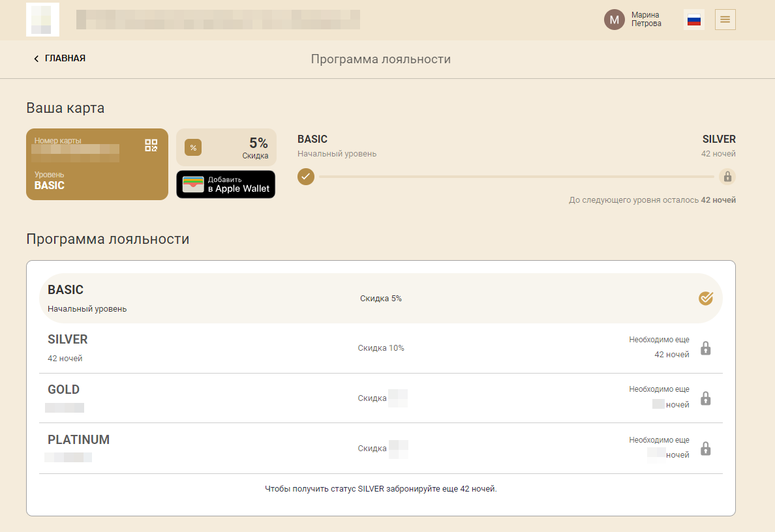Click the Ваша карта heading
This screenshot has height=532, width=775.
(65, 108)
